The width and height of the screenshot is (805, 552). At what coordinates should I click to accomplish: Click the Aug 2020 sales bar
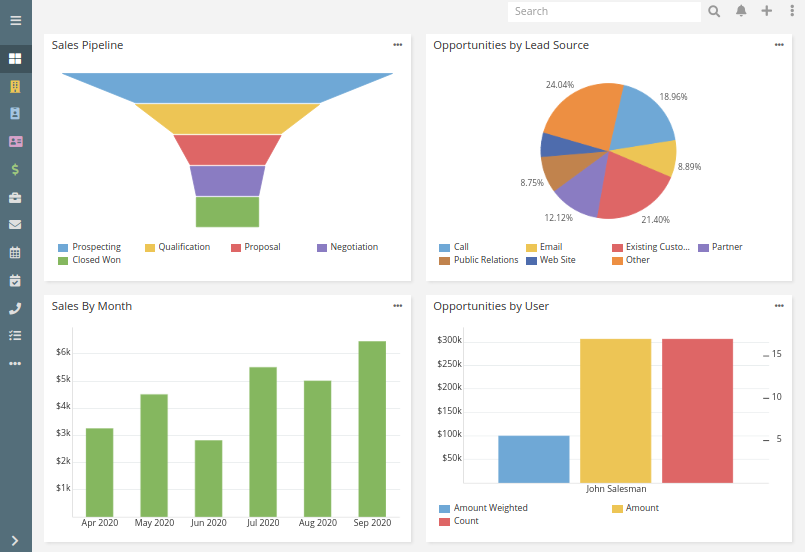317,449
